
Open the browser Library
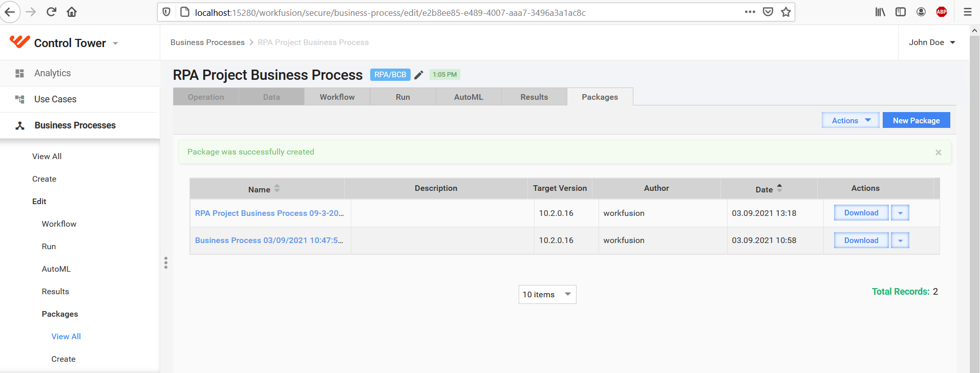[x=880, y=12]
